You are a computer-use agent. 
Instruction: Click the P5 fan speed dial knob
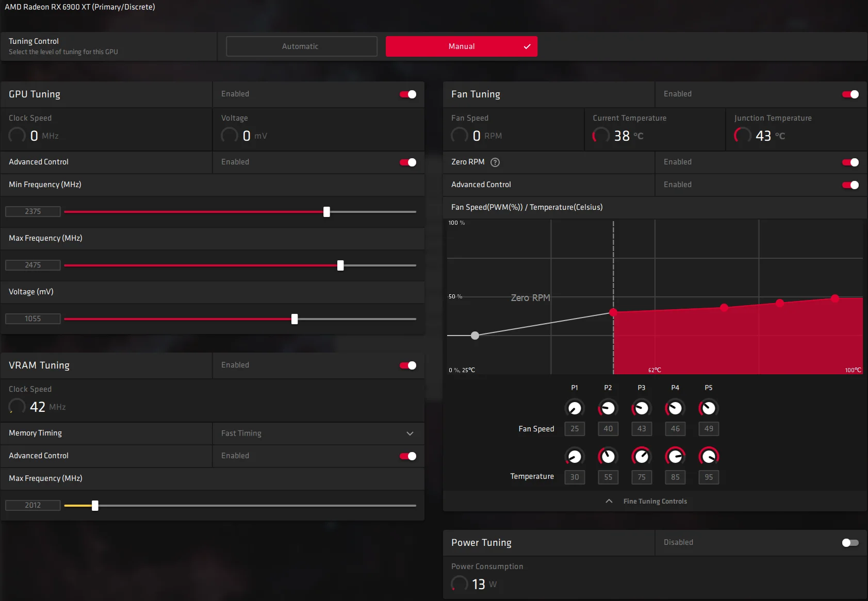click(709, 408)
